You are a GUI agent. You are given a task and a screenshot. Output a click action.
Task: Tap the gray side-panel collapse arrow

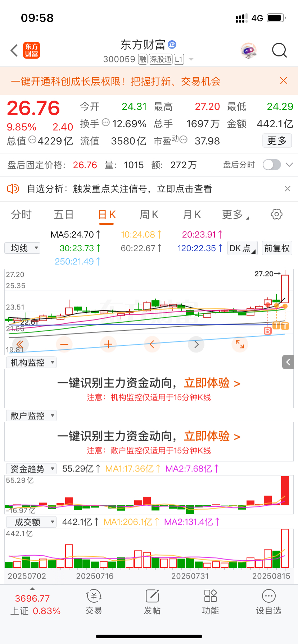click(288, 362)
